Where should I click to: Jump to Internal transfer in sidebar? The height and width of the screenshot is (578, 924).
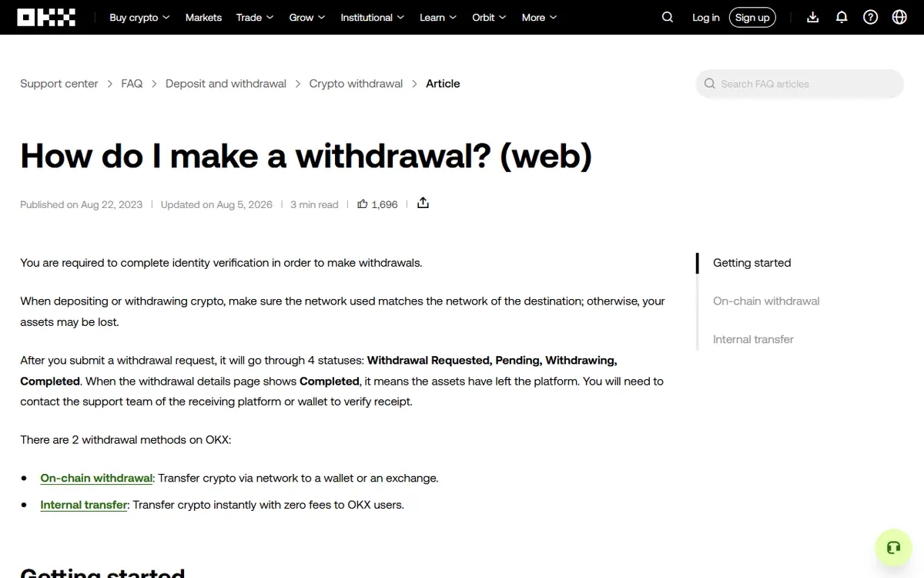tap(753, 339)
